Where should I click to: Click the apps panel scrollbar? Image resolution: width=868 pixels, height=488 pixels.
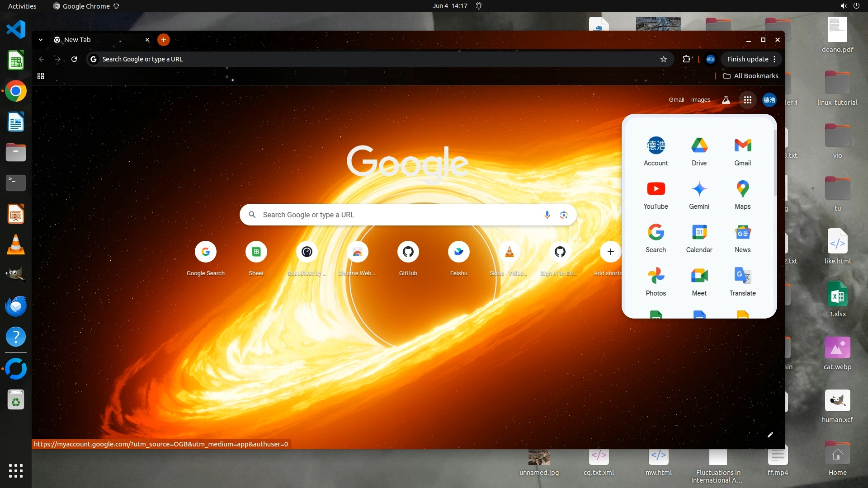(x=775, y=163)
